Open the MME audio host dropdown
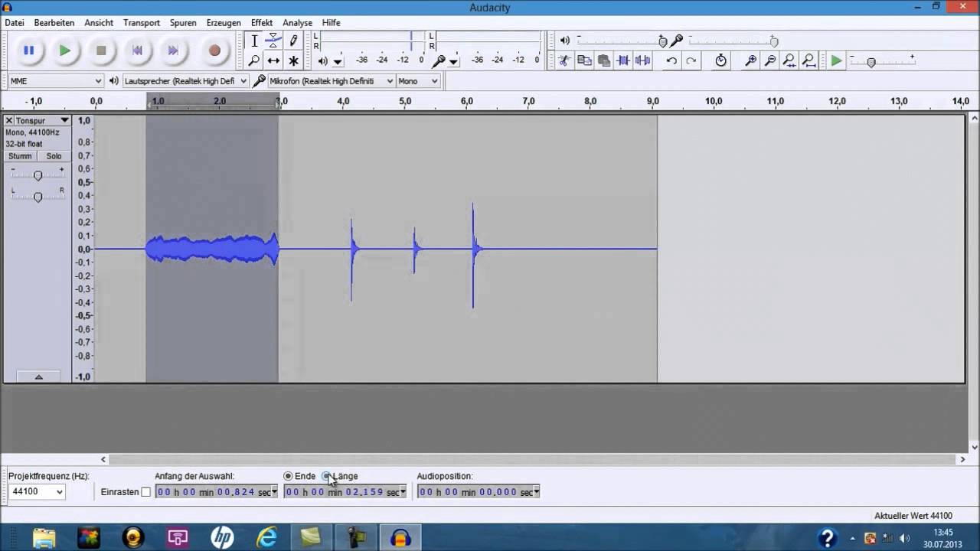The width and height of the screenshot is (980, 551). pos(55,81)
